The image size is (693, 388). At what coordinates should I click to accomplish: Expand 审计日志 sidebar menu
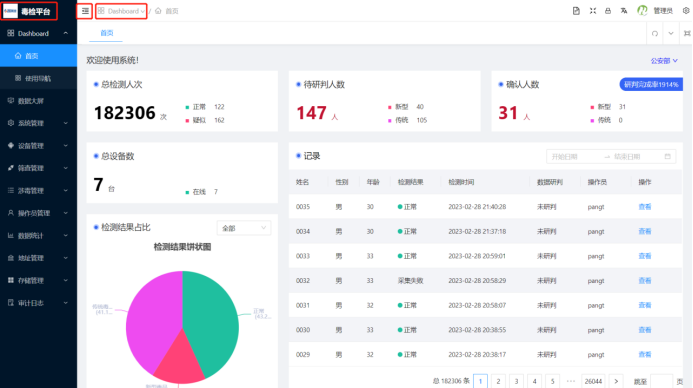[x=38, y=303]
